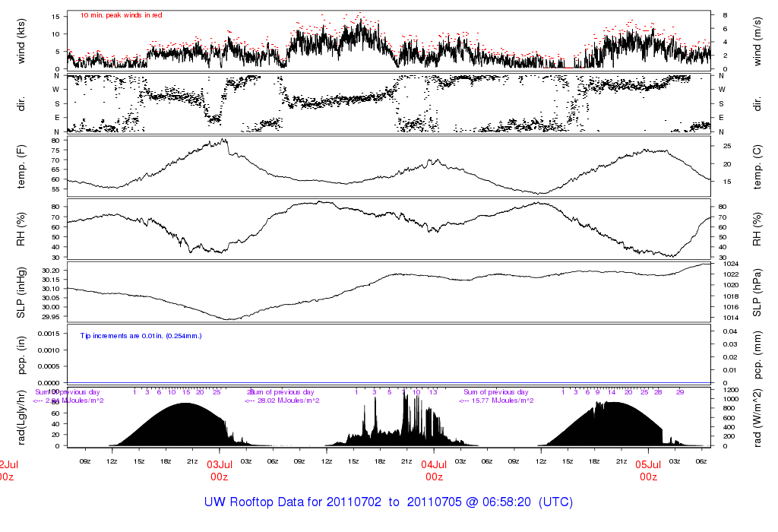Select the '04Jul 00z' date label
Viewport: 778px width, 532px height.
click(x=434, y=470)
